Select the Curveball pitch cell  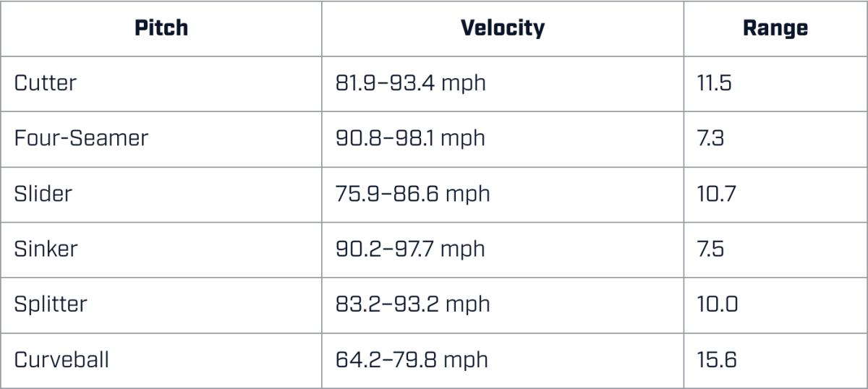pyautogui.click(x=61, y=359)
